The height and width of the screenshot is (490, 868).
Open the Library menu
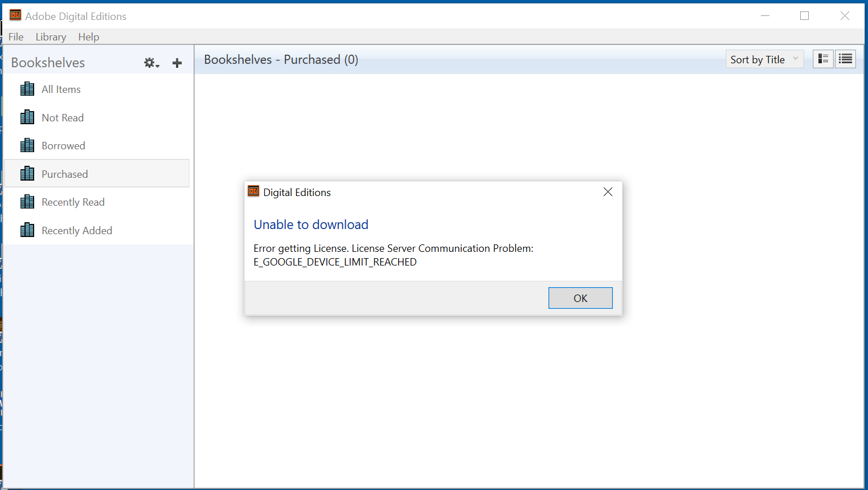[x=51, y=36]
